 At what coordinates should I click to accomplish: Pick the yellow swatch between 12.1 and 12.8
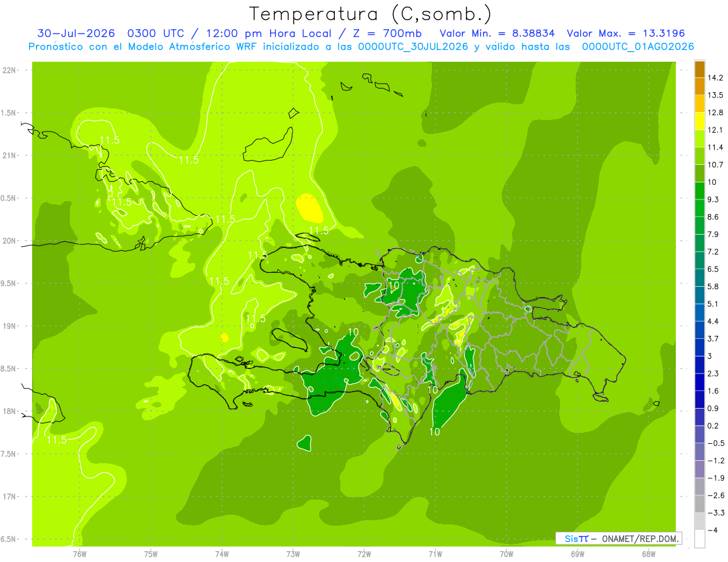699,121
